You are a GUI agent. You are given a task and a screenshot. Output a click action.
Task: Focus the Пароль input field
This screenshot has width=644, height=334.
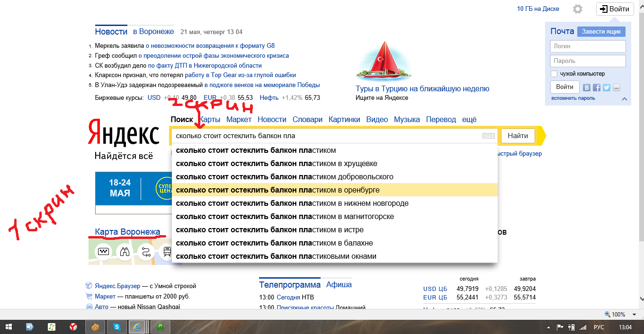coord(588,61)
